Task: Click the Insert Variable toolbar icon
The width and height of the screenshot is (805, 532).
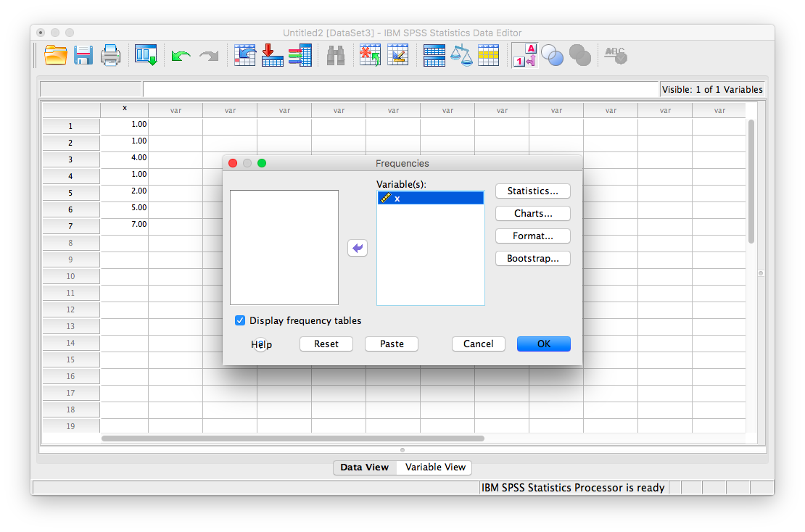Action: pos(398,55)
